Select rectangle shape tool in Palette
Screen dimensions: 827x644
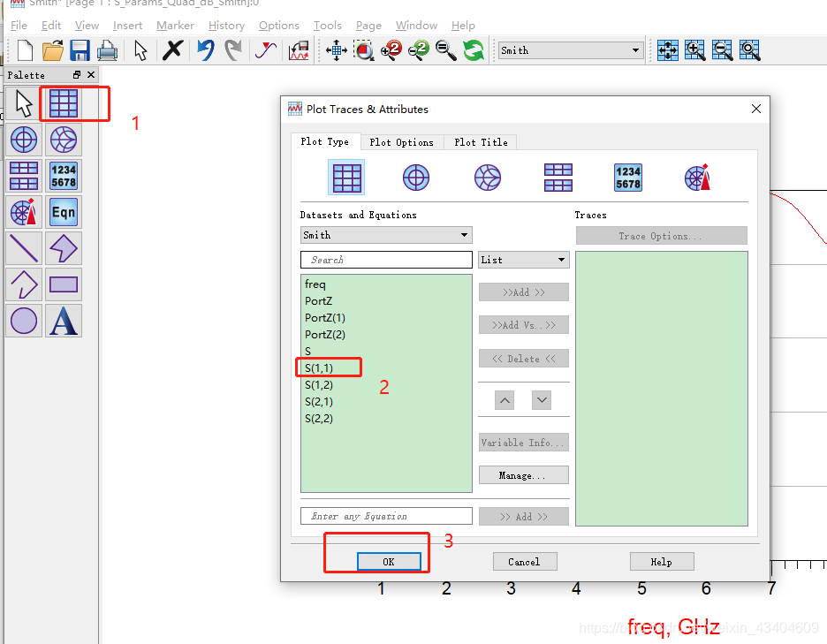point(64,284)
